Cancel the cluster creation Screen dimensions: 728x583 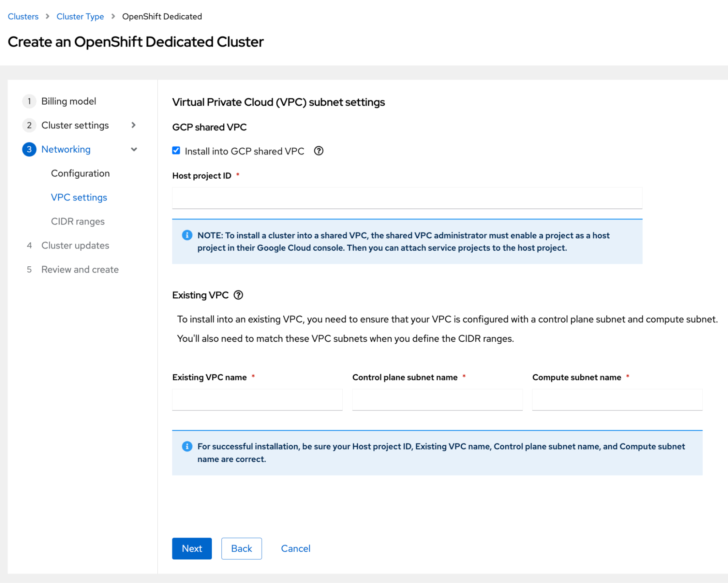click(x=295, y=548)
